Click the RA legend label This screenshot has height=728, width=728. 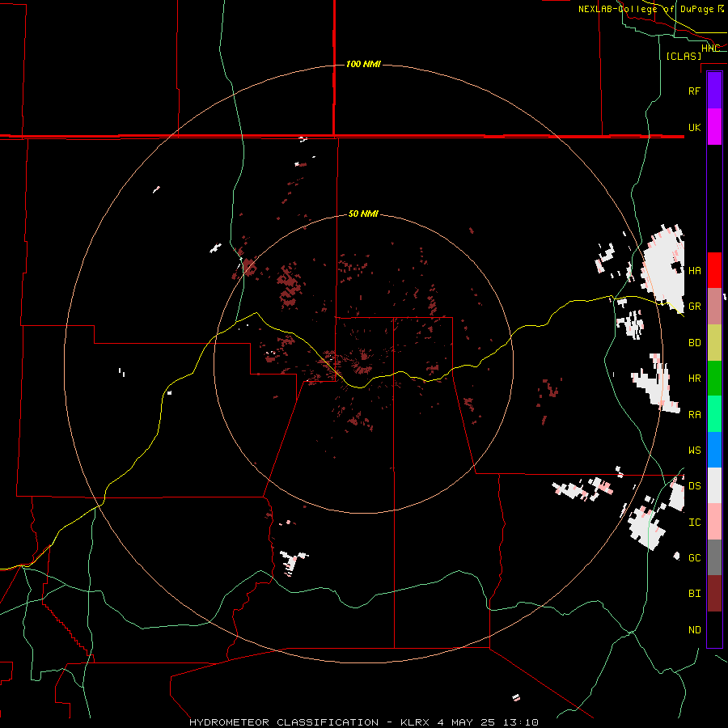coord(694,415)
